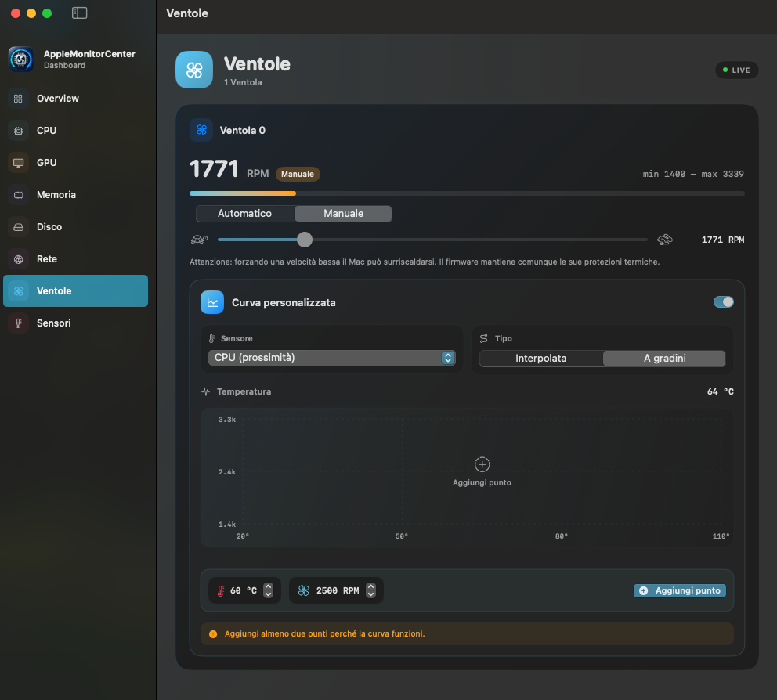Click the CPU chip icon in sidebar
This screenshot has height=700, width=777.
[x=18, y=131]
